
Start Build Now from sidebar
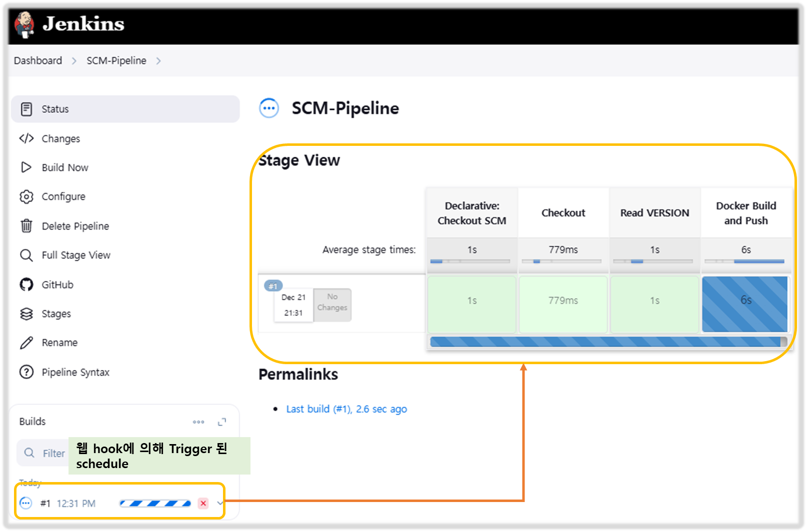tap(65, 167)
